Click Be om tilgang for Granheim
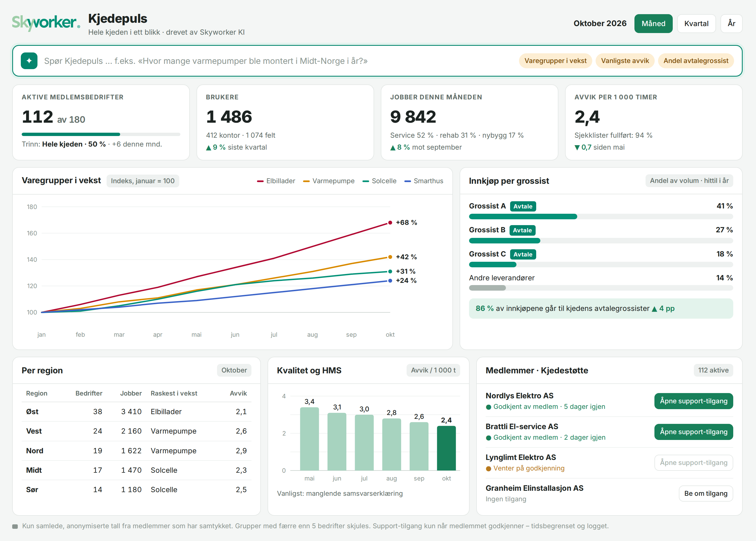This screenshot has width=756, height=541. click(x=706, y=493)
